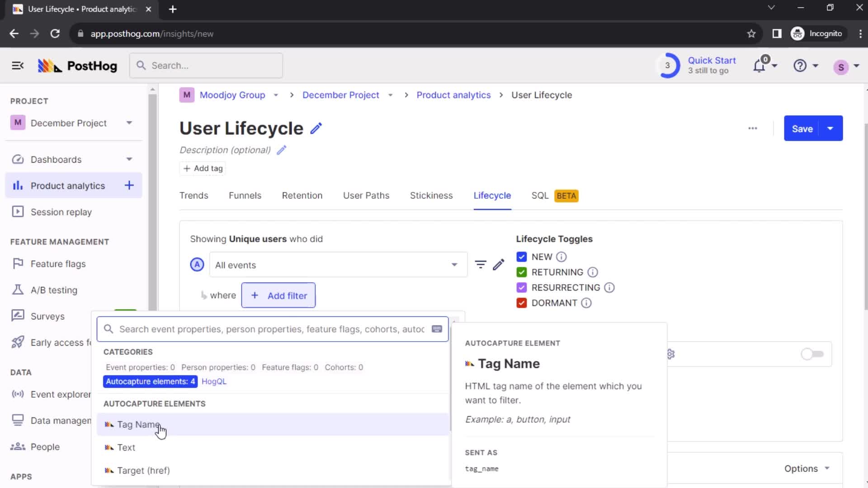Click the Tag Name autocapture element icon
Screen dimensions: 868x488
tap(109, 424)
